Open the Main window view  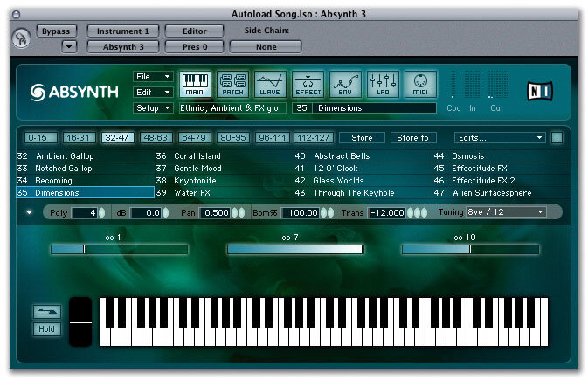[x=195, y=84]
